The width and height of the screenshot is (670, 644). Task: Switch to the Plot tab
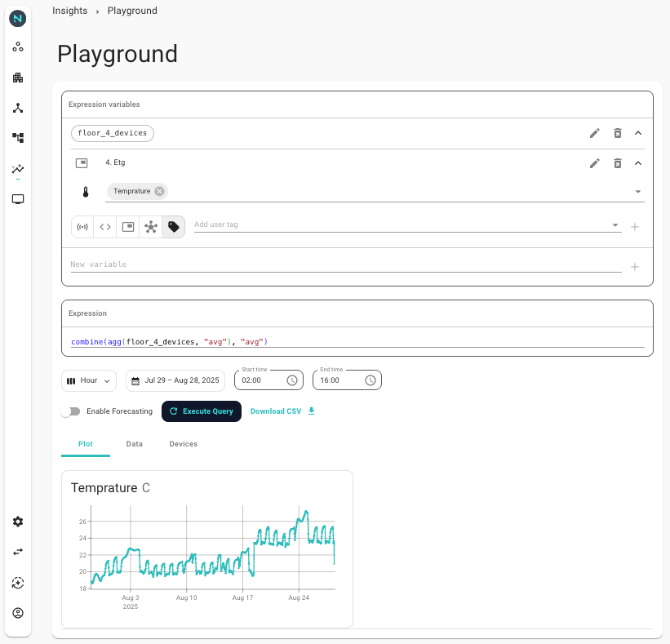click(x=86, y=444)
